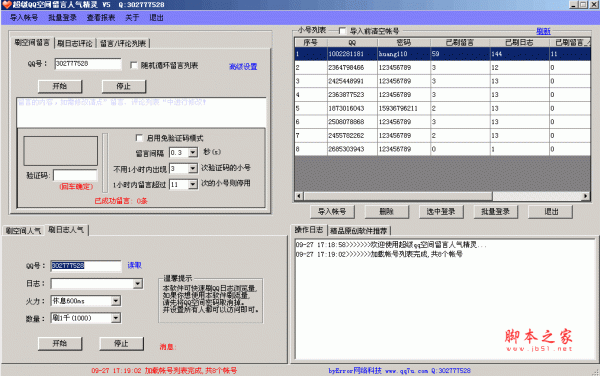
Task: Expand the 火力 休息600ms dropdown
Action: [x=116, y=301]
